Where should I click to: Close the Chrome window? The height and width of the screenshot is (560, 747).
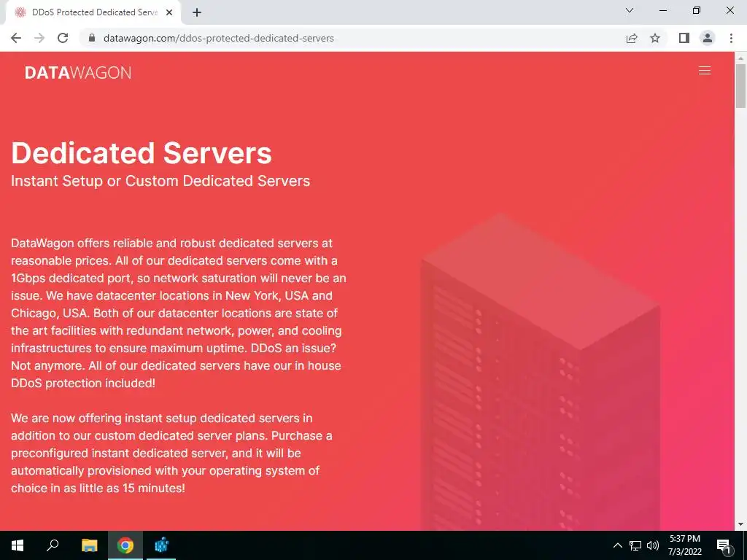point(729,10)
